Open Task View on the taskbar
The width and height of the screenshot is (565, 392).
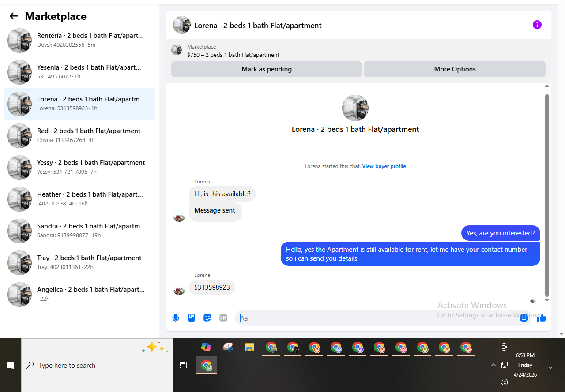pyautogui.click(x=184, y=365)
